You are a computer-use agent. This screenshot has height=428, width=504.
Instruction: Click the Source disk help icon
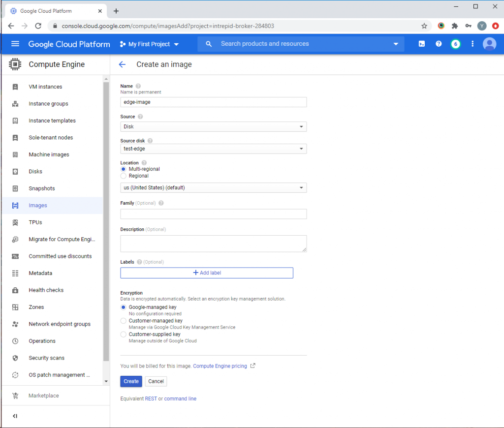150,141
